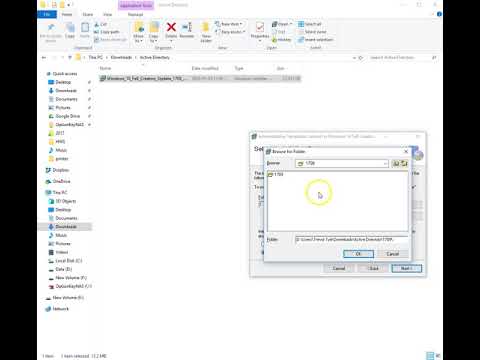Switch to the Manage ribbon tab
This screenshot has height=360, width=480.
pos(135,14)
